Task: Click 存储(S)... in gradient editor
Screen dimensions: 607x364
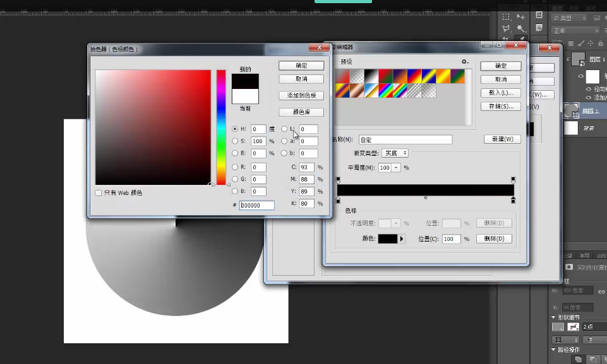Action: point(500,107)
